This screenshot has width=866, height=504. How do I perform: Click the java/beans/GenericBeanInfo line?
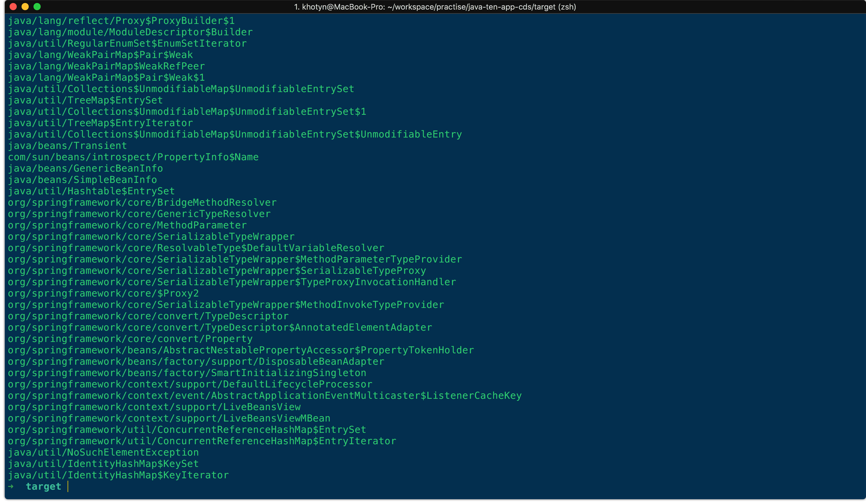coord(85,168)
